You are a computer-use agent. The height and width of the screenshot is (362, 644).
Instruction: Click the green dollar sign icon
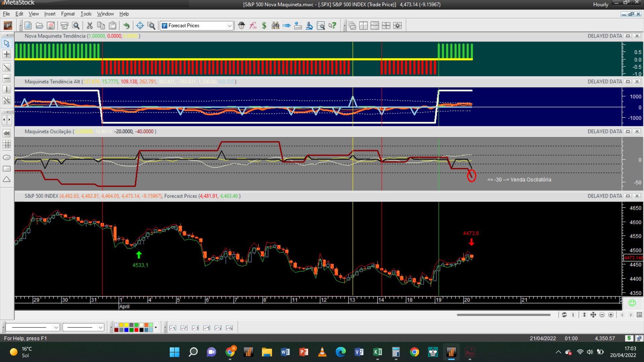pyautogui.click(x=264, y=25)
